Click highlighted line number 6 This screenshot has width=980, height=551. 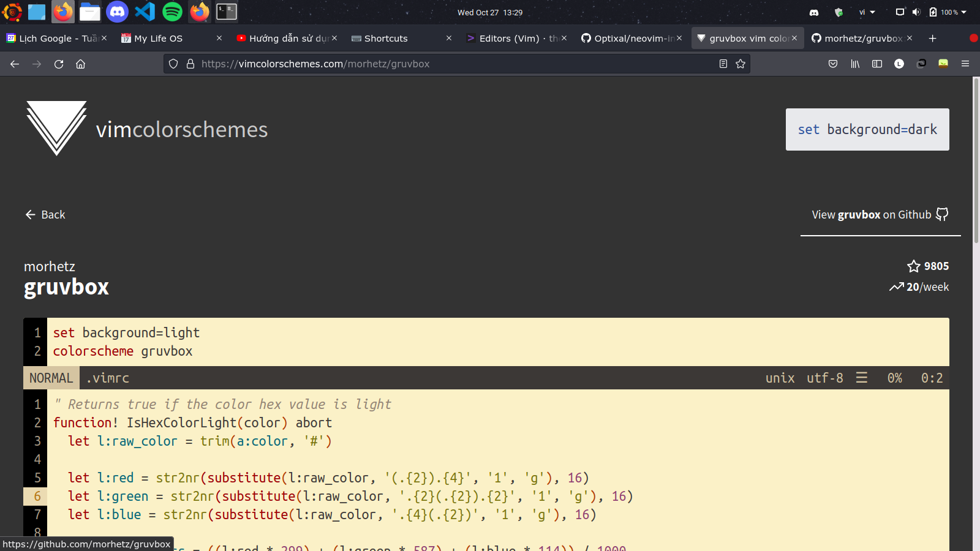click(37, 497)
